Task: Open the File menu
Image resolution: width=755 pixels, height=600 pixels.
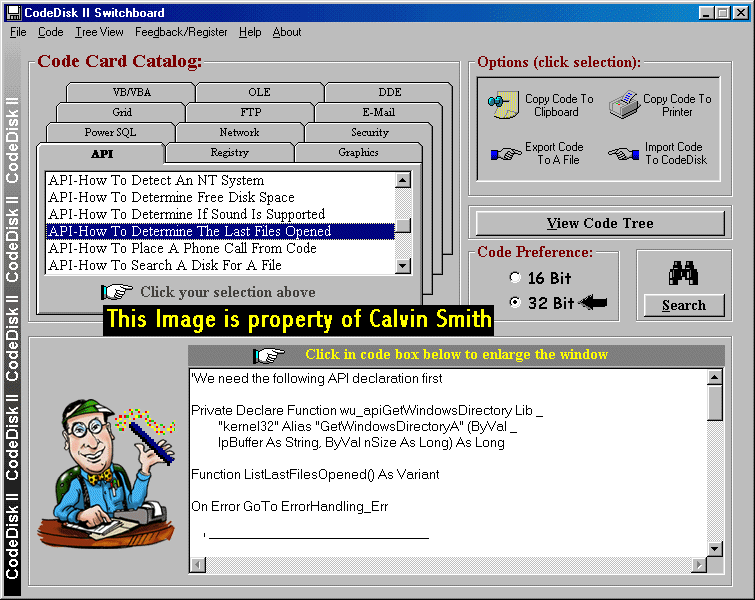Action: point(18,32)
